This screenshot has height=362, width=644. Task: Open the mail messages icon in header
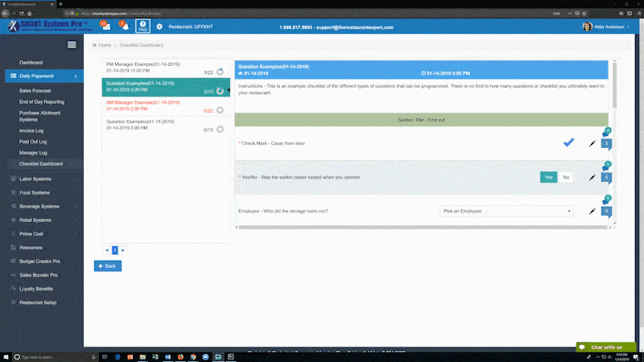(105, 26)
